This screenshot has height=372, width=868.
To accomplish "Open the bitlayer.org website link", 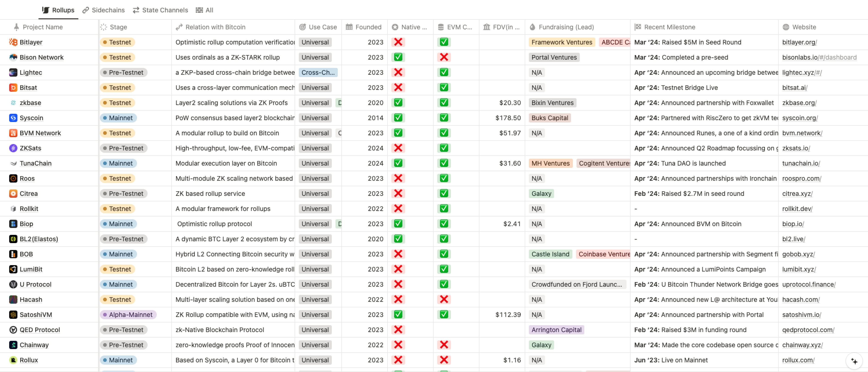I will coord(799,42).
